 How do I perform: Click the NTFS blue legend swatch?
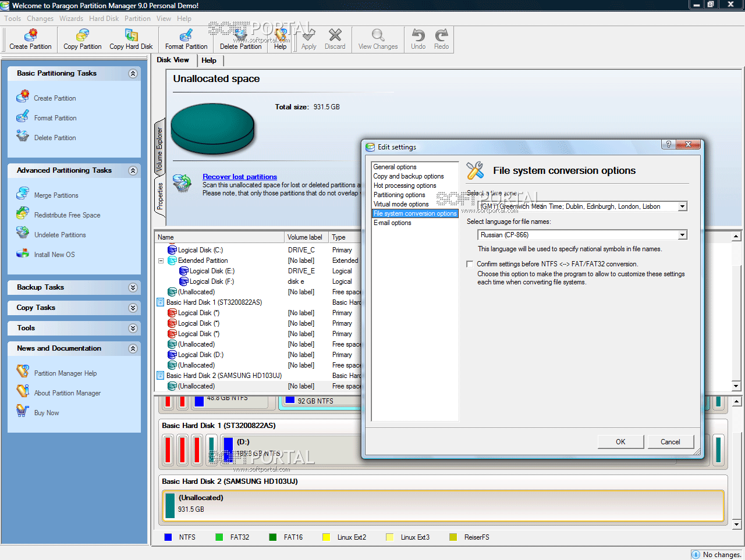pyautogui.click(x=168, y=537)
